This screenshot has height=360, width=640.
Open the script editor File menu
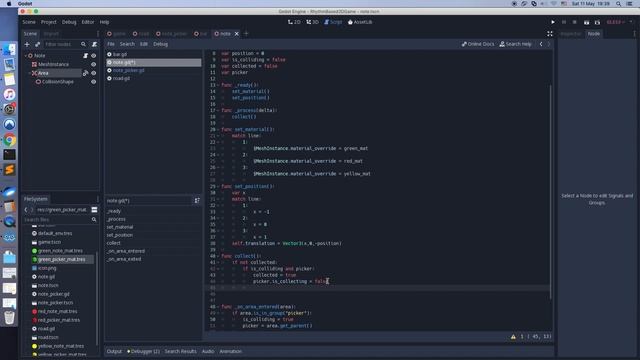[x=111, y=44]
